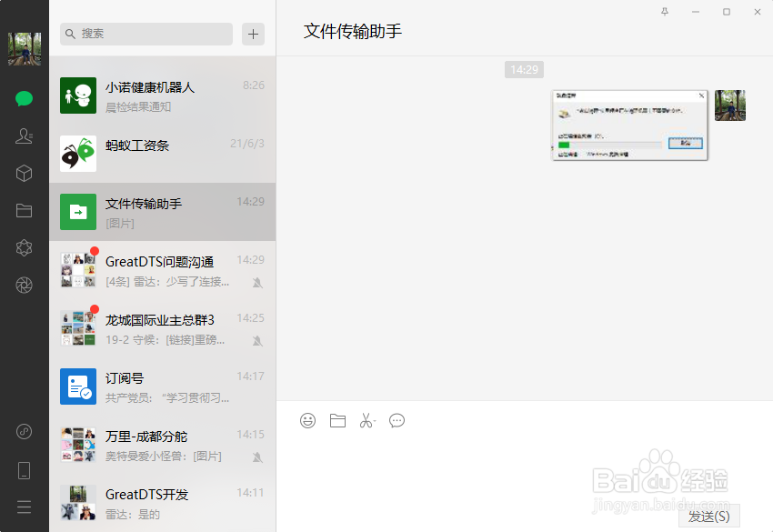Click preview text 晨检结果通知
This screenshot has width=773, height=532.
click(138, 107)
